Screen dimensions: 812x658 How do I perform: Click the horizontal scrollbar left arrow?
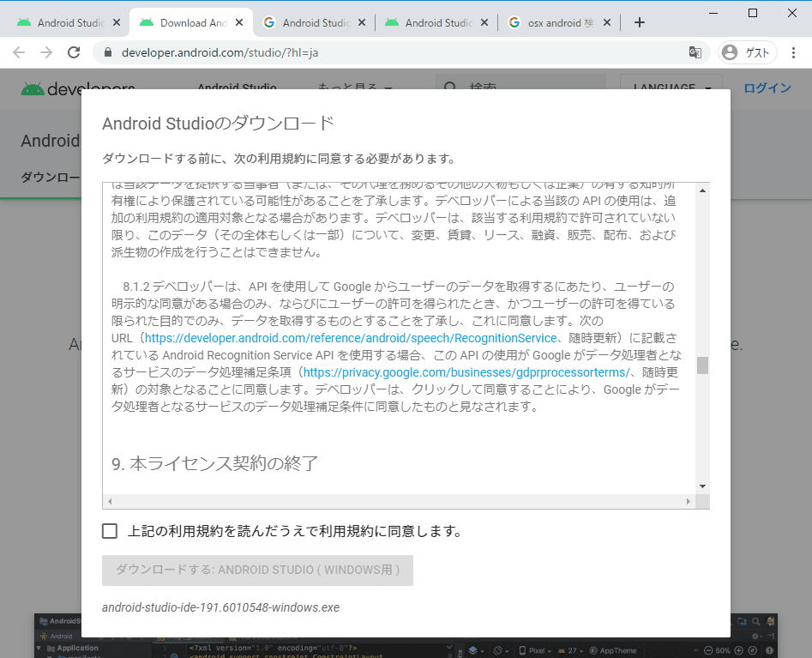[x=110, y=501]
